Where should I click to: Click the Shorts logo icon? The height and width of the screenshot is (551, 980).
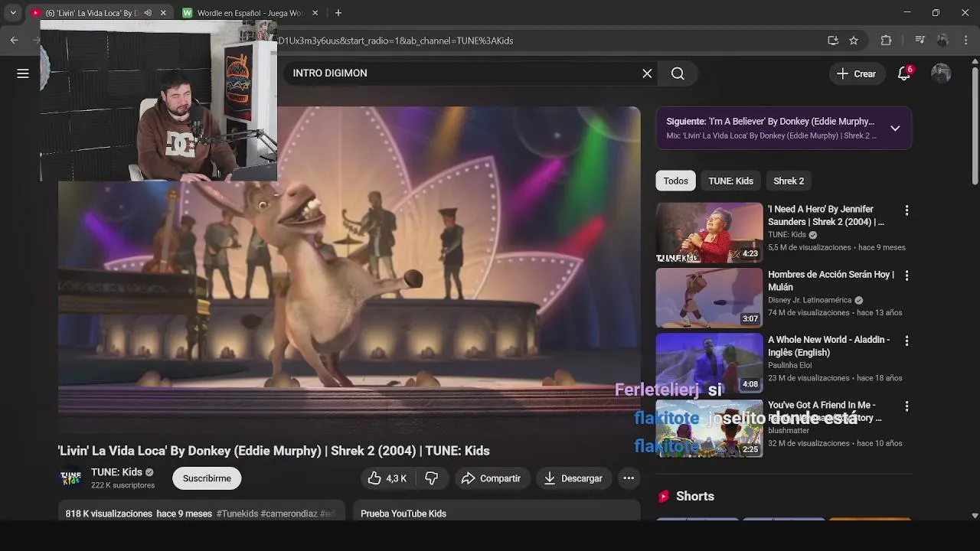tap(664, 496)
